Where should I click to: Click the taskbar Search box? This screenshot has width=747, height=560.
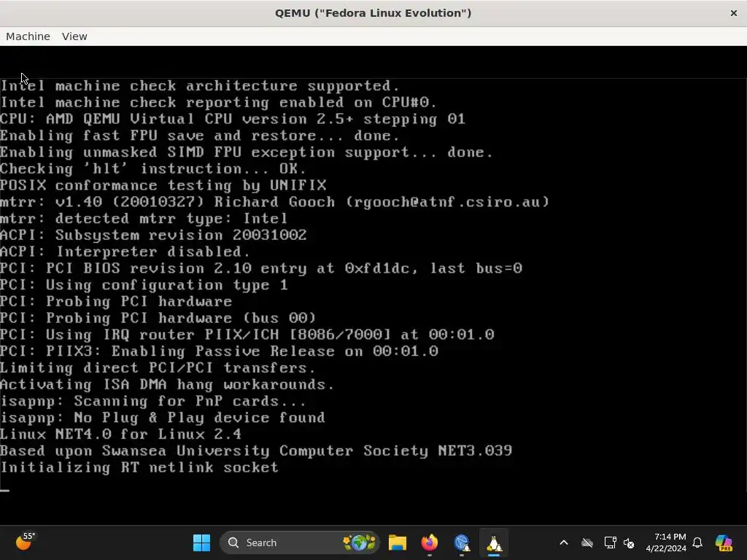(x=299, y=542)
